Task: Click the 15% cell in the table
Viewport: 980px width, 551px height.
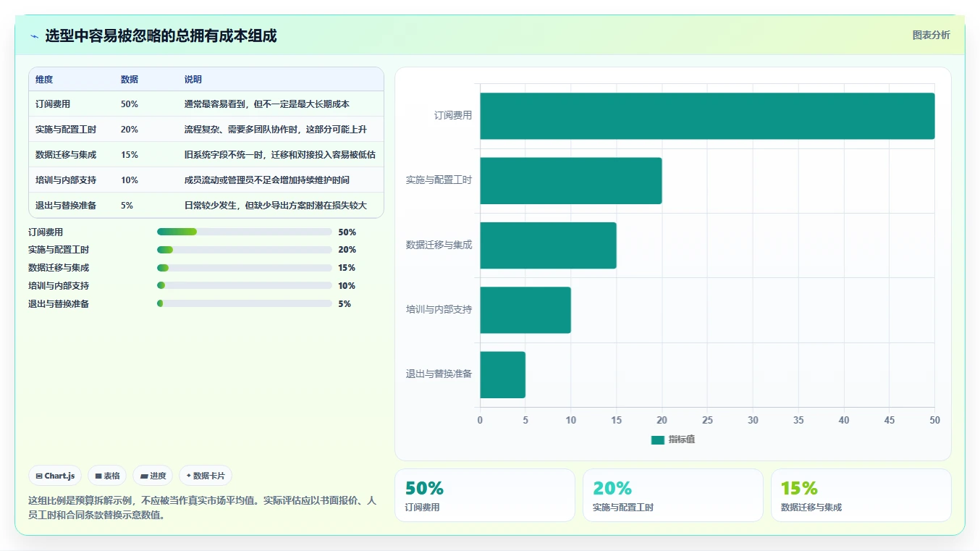Action: [130, 155]
